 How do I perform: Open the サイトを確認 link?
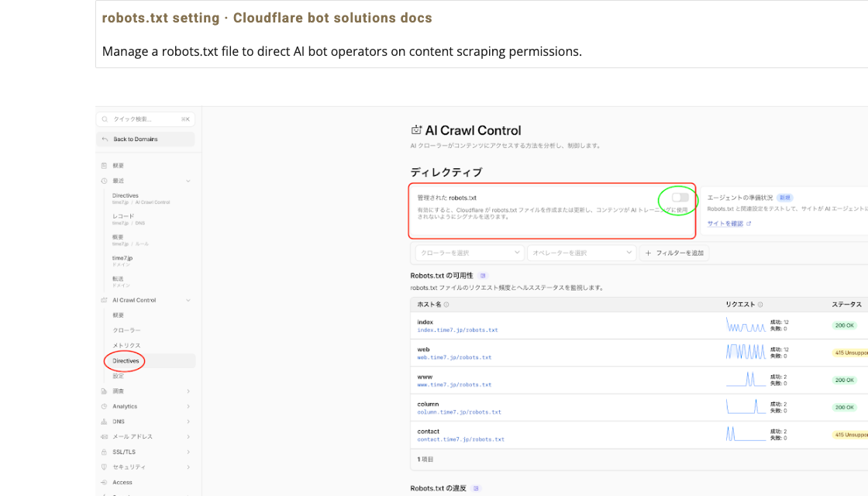(x=728, y=224)
